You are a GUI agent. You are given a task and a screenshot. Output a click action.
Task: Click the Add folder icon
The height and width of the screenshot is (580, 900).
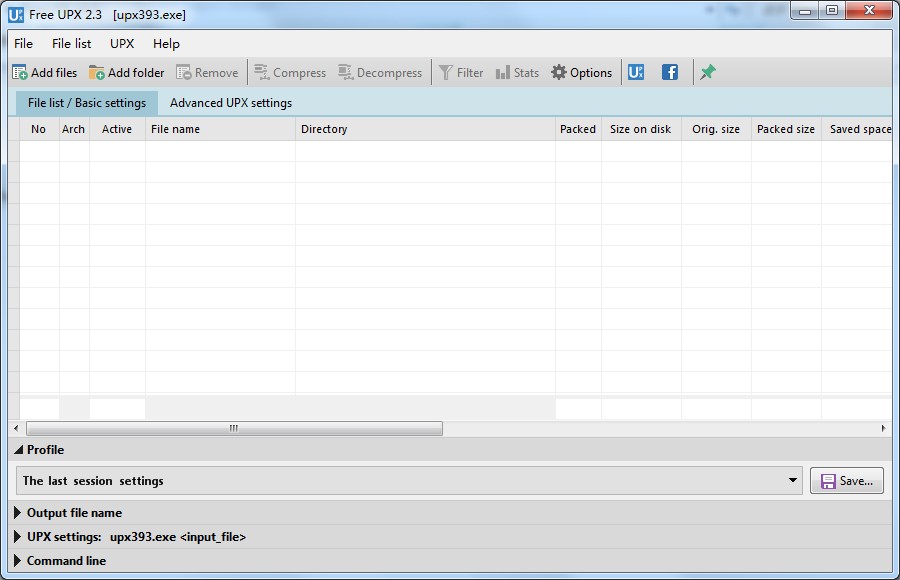(97, 73)
